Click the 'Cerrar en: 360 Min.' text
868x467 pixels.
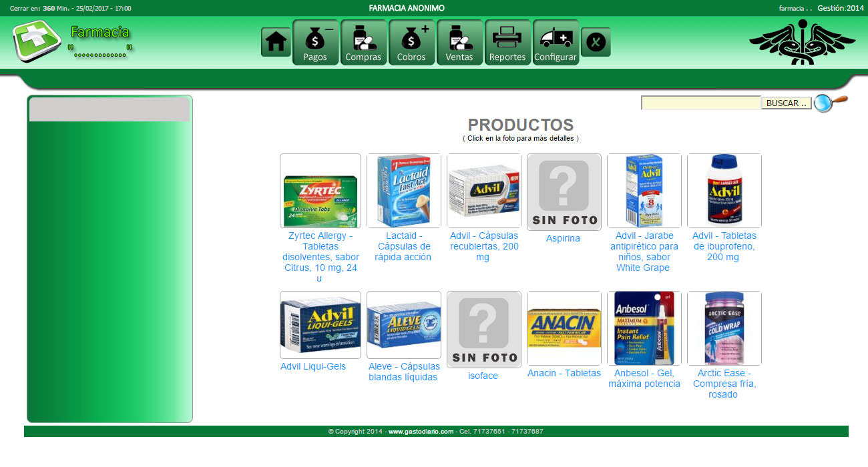click(x=39, y=9)
